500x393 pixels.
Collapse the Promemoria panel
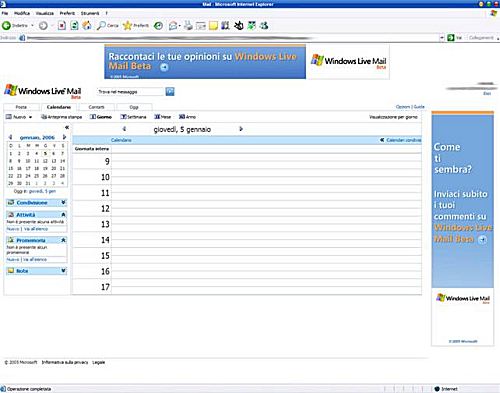(63, 240)
